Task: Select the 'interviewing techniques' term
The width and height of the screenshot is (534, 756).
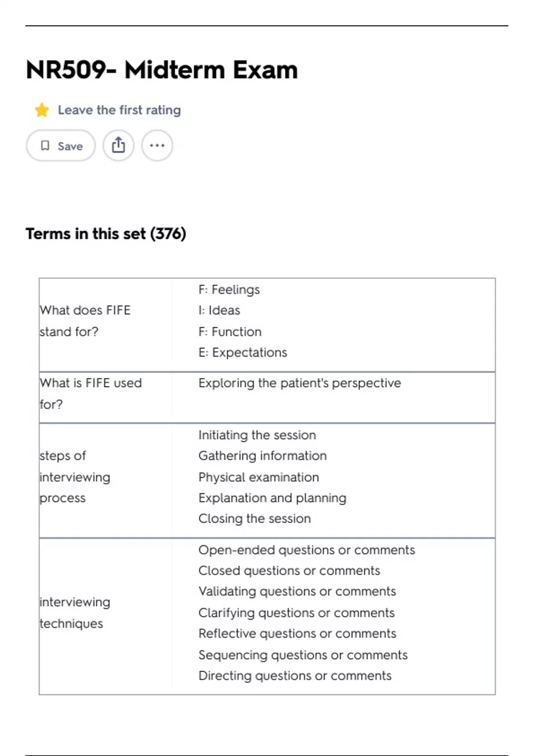Action: [x=75, y=612]
